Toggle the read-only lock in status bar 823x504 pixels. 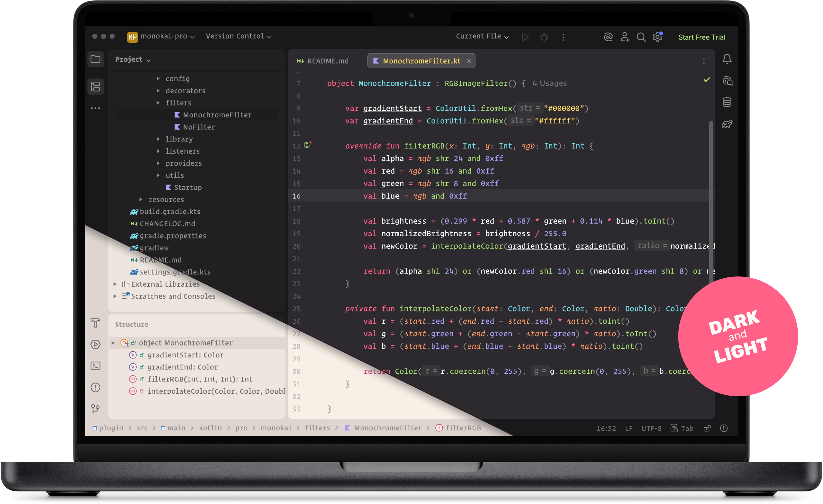point(707,428)
